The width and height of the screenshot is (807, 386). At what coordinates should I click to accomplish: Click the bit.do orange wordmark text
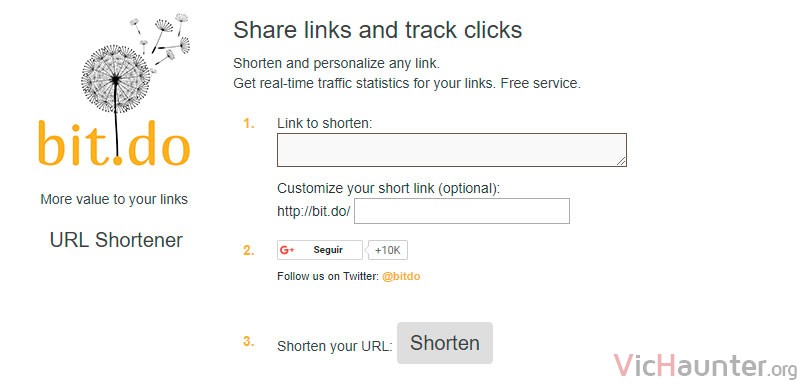tap(114, 144)
